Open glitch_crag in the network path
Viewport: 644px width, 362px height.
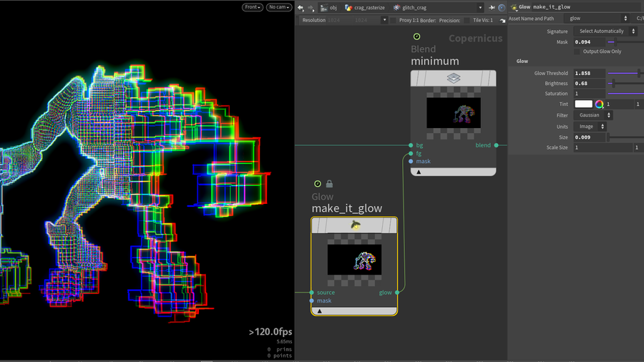point(410,7)
